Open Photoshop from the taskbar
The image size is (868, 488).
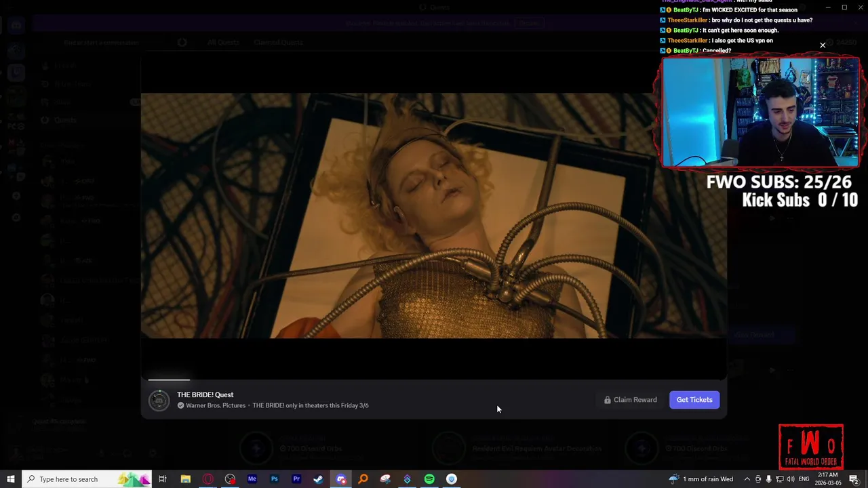(x=274, y=479)
